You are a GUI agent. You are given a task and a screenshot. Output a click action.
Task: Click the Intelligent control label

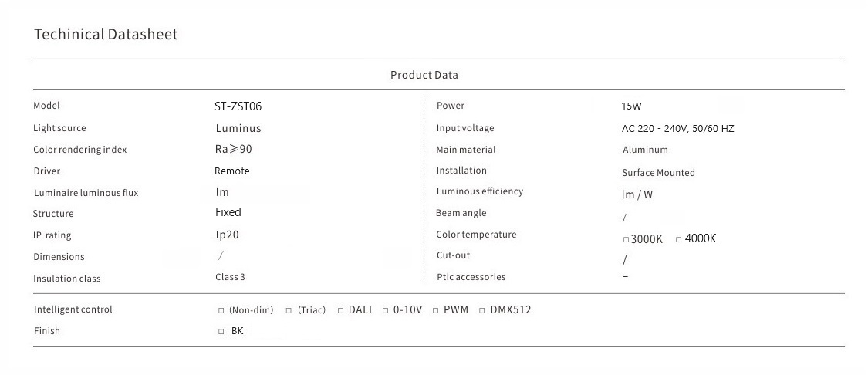(x=73, y=309)
